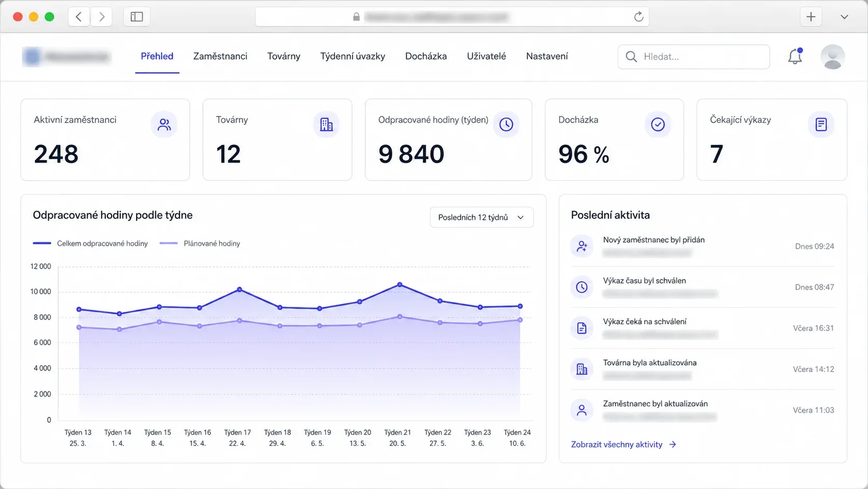Viewport: 868px width, 489px height.
Task: Click the file icon beside Výkaz čeká na schválení
Action: [x=582, y=328]
